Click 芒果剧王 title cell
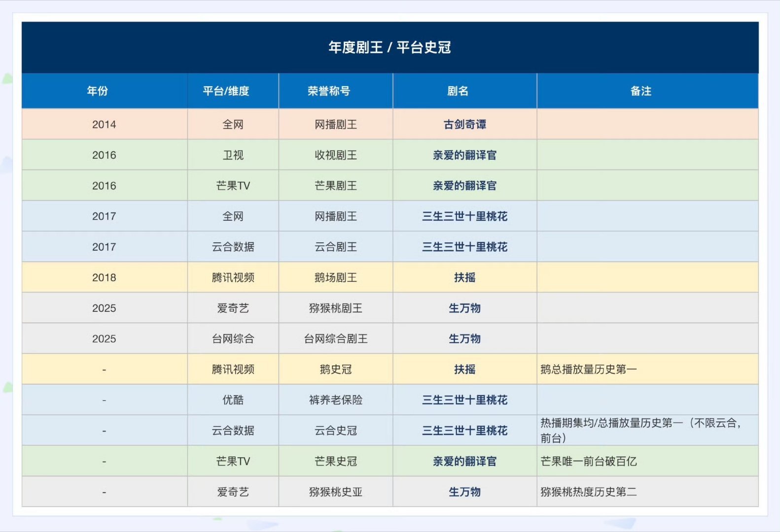This screenshot has height=532, width=780. tap(336, 186)
